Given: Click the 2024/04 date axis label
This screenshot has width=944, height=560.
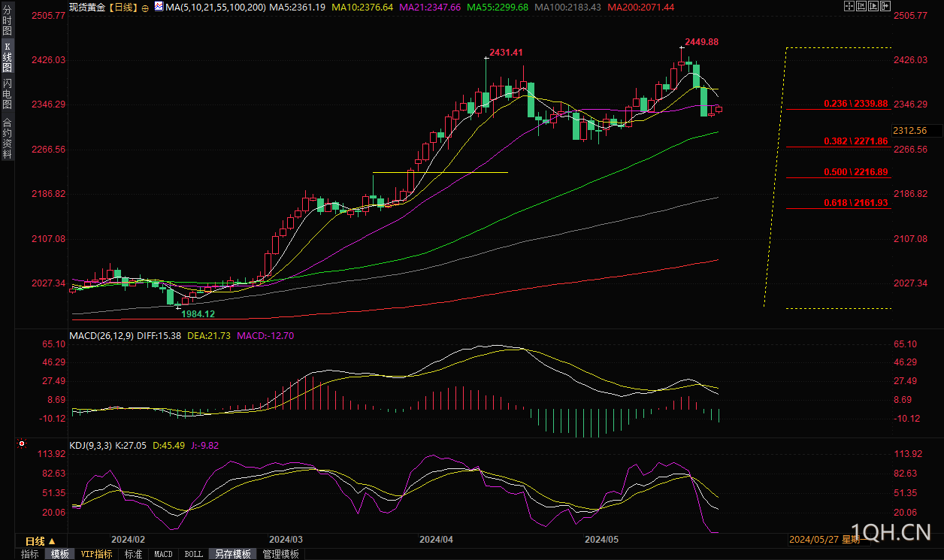Looking at the screenshot, I should click(436, 540).
